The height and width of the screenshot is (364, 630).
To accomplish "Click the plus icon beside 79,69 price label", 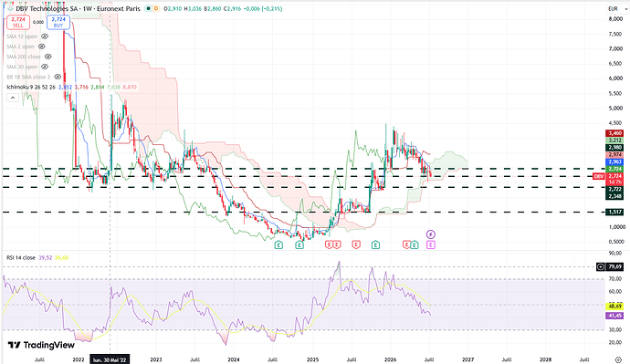I will 601,266.
